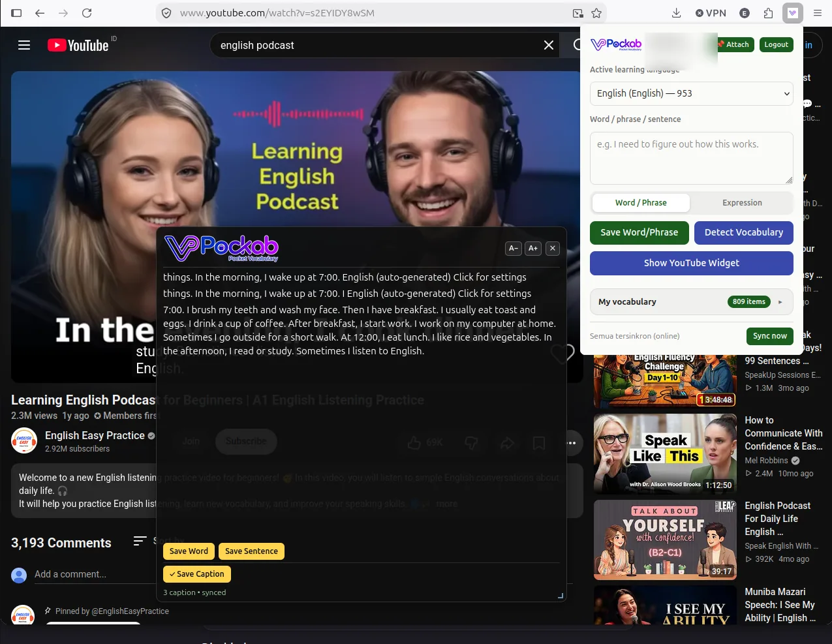Screen dimensions: 832x644
Task: Open the How to Communicate With Confidence title
Action: [784, 433]
